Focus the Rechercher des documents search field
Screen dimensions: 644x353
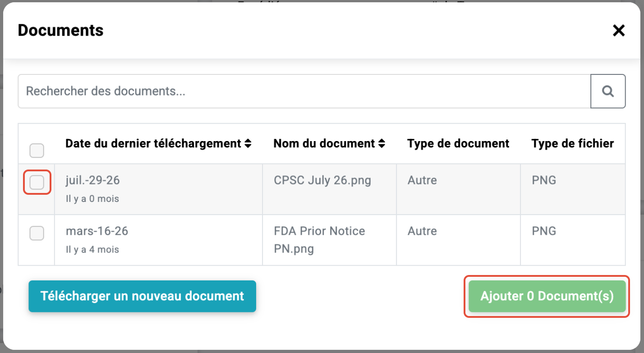[304, 91]
